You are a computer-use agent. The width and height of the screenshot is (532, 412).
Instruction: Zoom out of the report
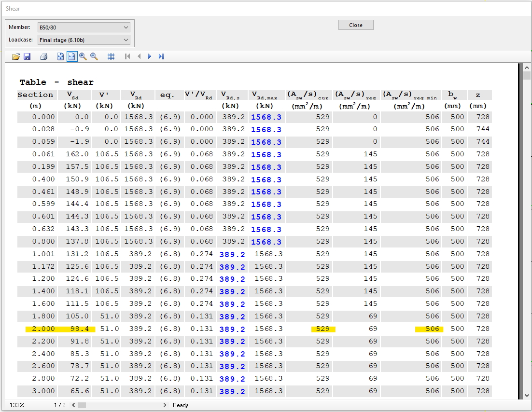(x=94, y=56)
